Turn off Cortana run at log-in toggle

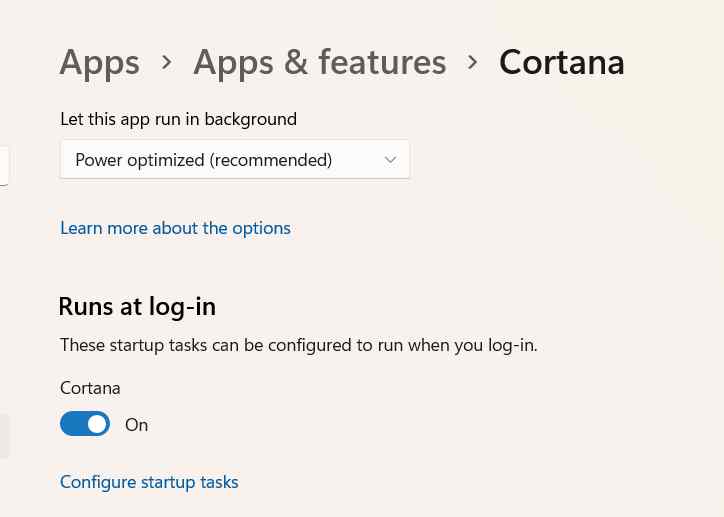(x=85, y=424)
